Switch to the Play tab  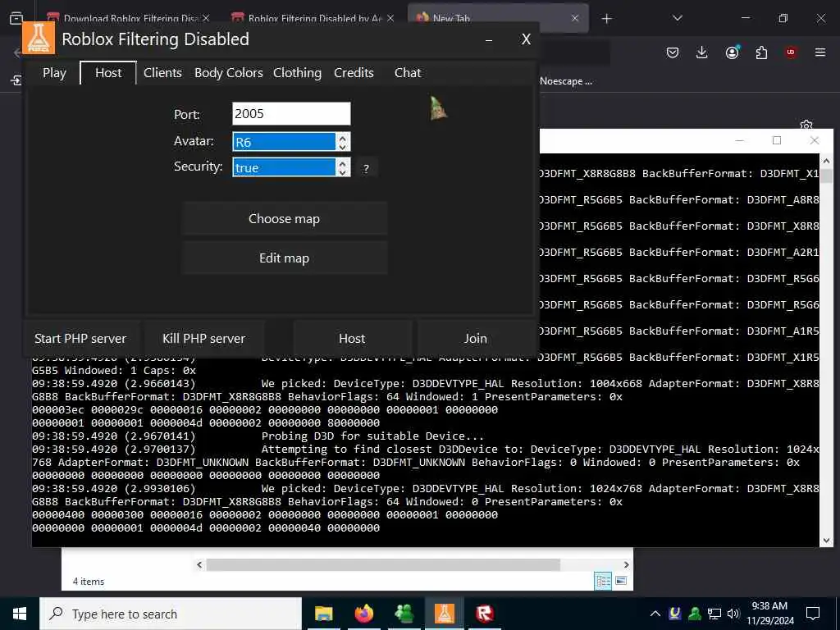54,73
